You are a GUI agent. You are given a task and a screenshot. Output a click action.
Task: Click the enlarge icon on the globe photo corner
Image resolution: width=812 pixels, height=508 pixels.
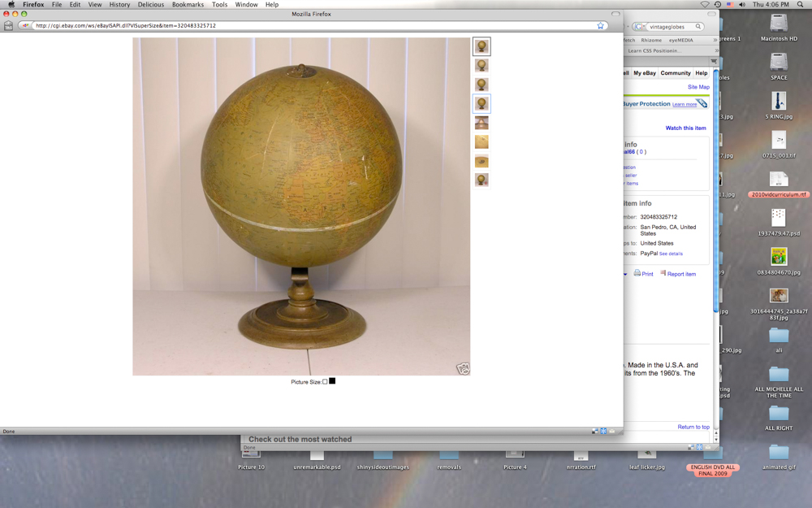(x=463, y=368)
